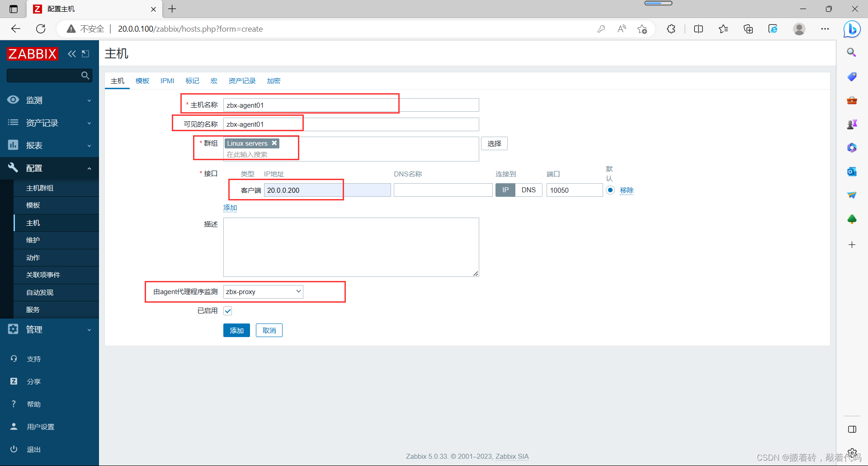
Task: Collapse the Zabbix sidebar with double-chevron icon
Action: 72,54
